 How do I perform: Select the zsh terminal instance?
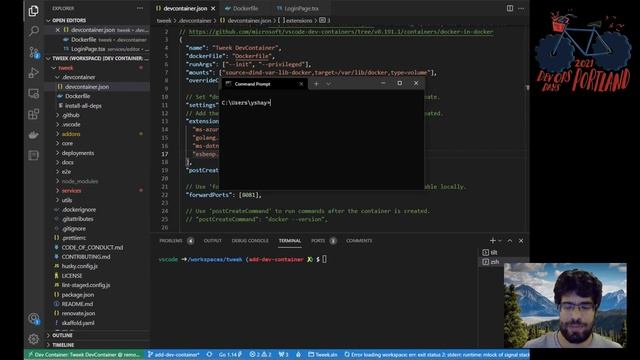pyautogui.click(x=491, y=262)
